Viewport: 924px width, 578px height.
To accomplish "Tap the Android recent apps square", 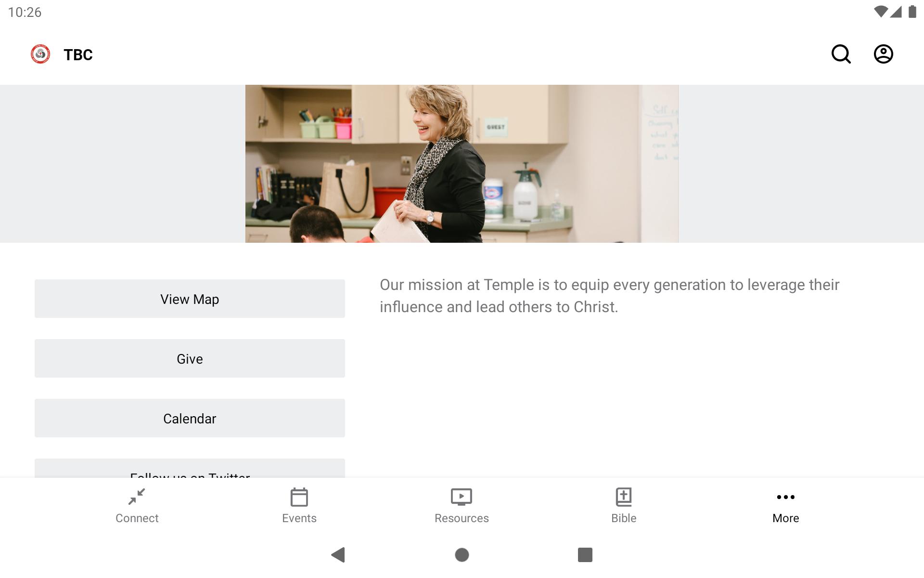I will tap(585, 555).
